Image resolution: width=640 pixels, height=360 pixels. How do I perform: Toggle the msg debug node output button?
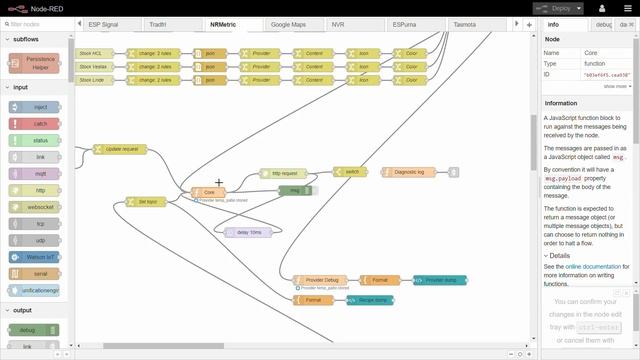[x=315, y=191]
